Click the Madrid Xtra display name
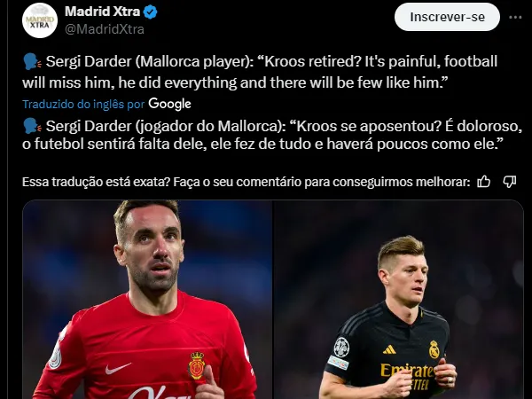This screenshot has height=399, width=532. (x=102, y=12)
